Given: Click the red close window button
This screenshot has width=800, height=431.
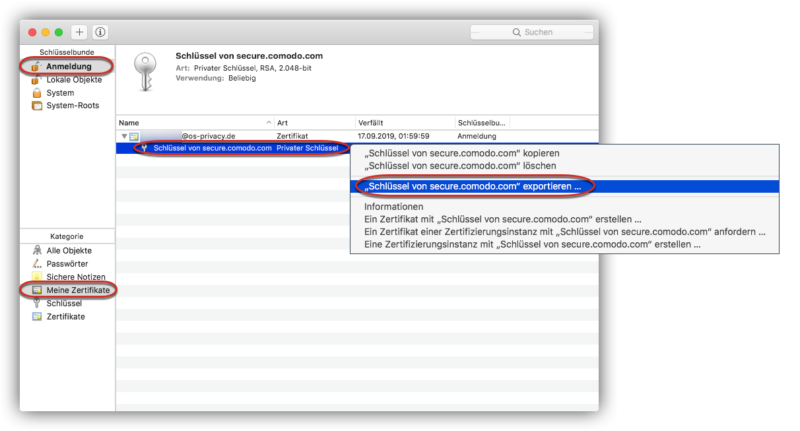Looking at the screenshot, I should pyautogui.click(x=32, y=32).
